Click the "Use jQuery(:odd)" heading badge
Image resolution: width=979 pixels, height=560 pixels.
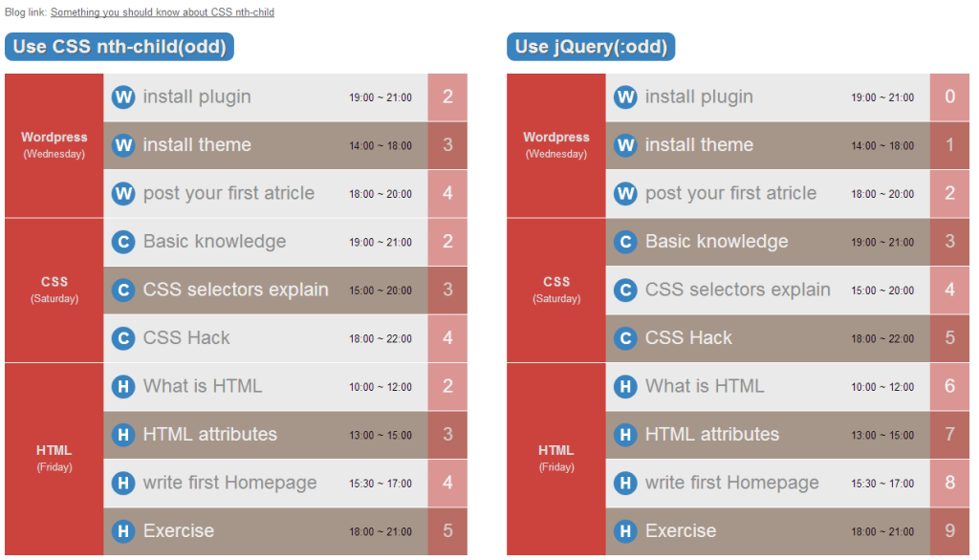pos(591,47)
